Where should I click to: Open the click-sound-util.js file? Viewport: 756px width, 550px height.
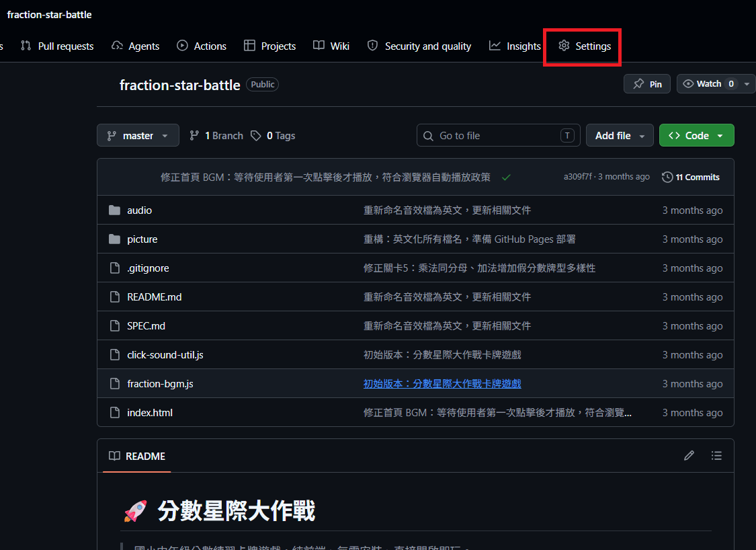pyautogui.click(x=165, y=355)
